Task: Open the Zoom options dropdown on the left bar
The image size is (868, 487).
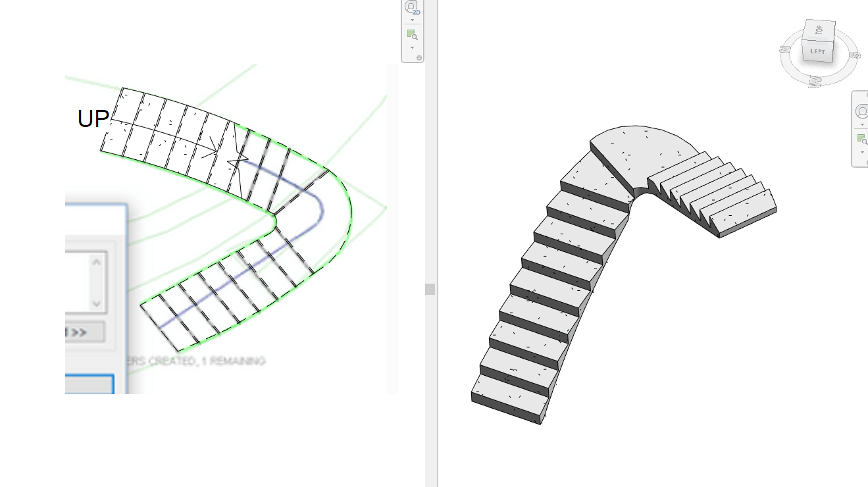Action: [x=412, y=47]
